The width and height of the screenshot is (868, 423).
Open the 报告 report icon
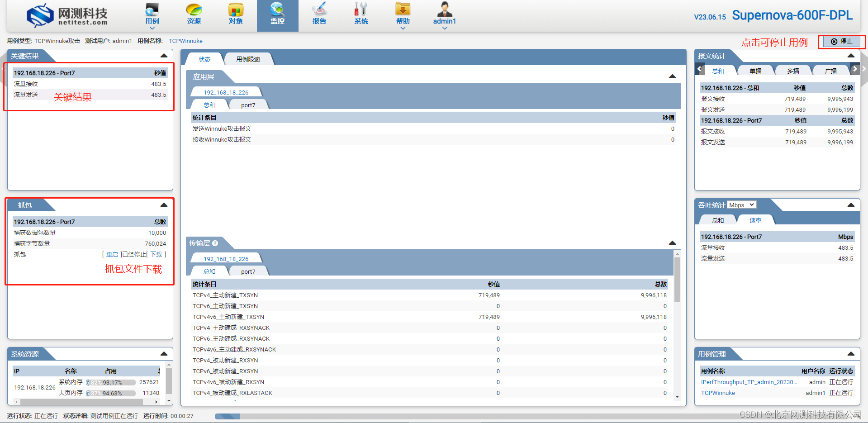(x=319, y=10)
